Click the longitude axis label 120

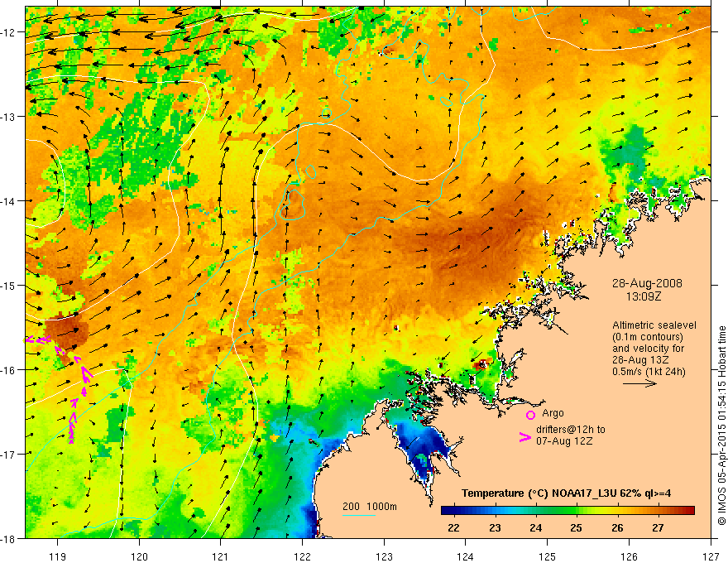139,556
